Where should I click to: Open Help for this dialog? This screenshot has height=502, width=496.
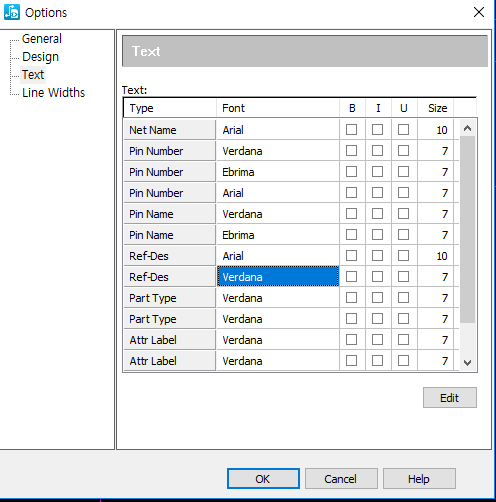pos(419,479)
